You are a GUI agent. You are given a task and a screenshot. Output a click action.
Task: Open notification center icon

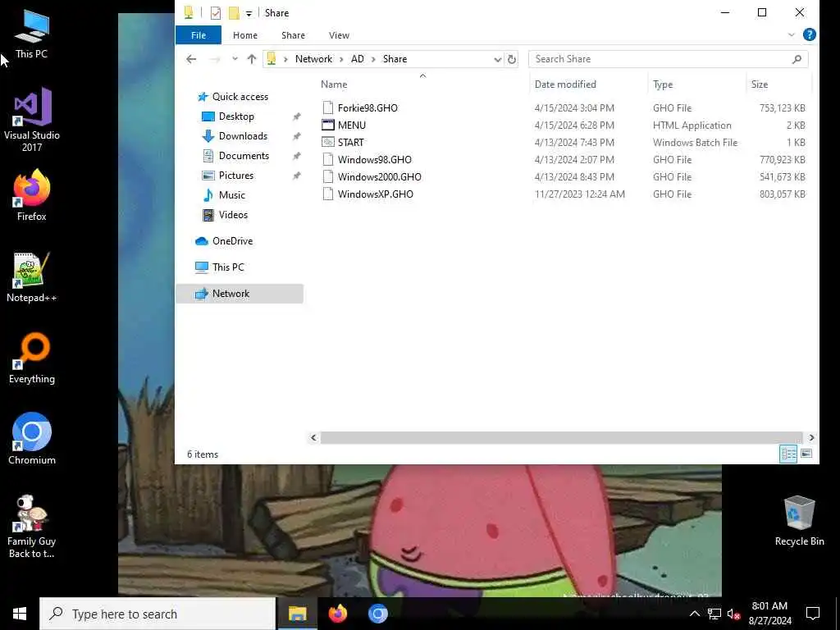tap(813, 614)
